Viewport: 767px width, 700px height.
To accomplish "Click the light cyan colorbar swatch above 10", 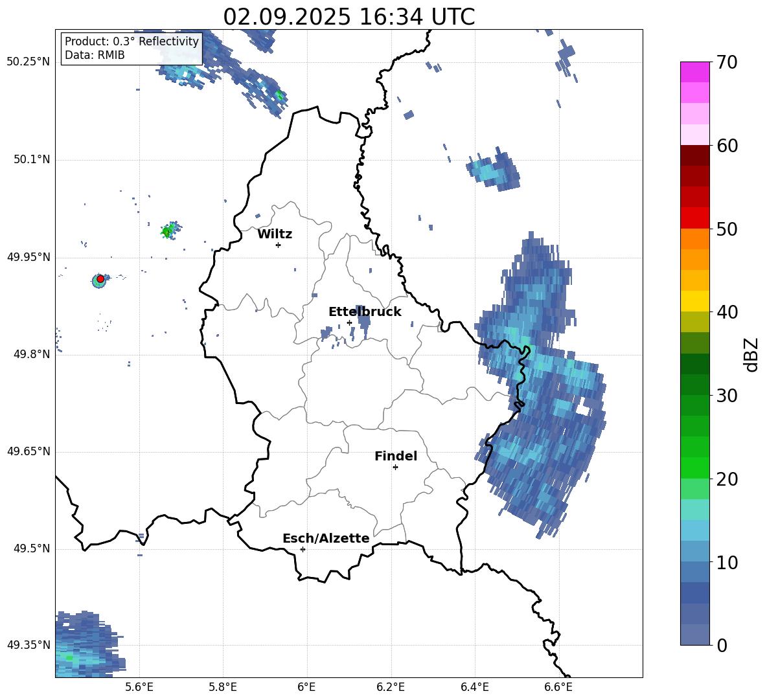I will (694, 530).
